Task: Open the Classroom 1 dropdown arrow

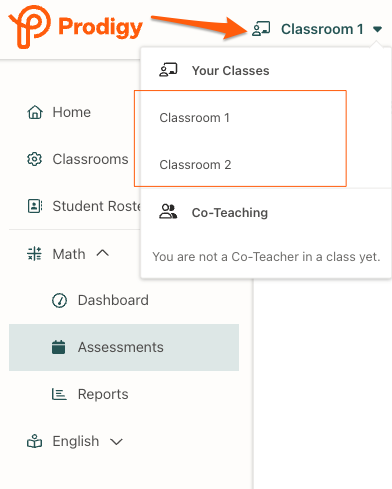Action: (377, 29)
